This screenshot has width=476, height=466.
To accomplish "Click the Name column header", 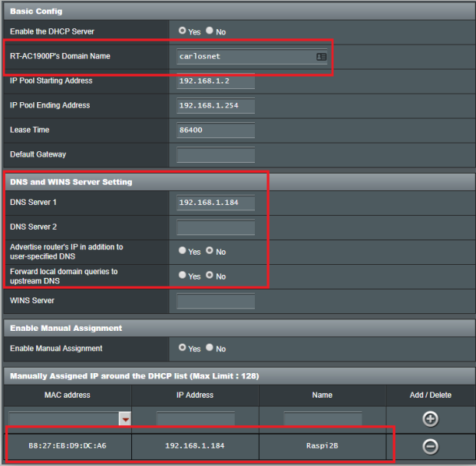I will tap(322, 395).
